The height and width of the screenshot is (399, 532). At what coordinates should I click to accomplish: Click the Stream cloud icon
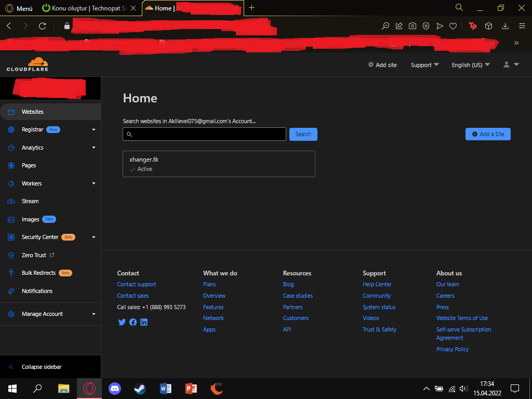pyautogui.click(x=11, y=201)
